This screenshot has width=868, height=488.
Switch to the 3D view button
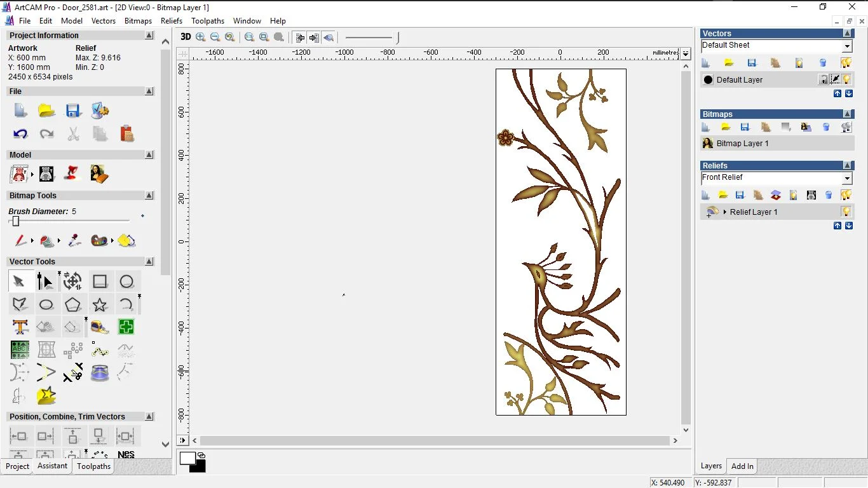point(186,37)
